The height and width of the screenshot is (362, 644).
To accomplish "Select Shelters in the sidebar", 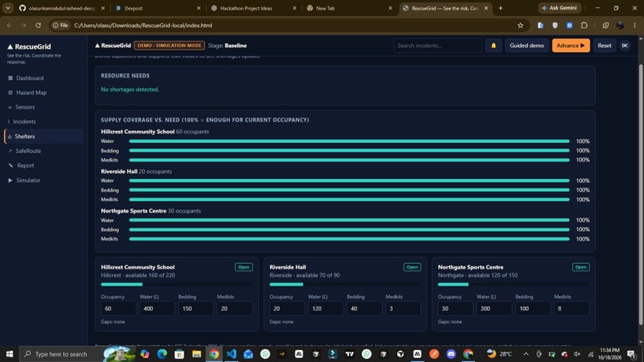I will 43,137.
